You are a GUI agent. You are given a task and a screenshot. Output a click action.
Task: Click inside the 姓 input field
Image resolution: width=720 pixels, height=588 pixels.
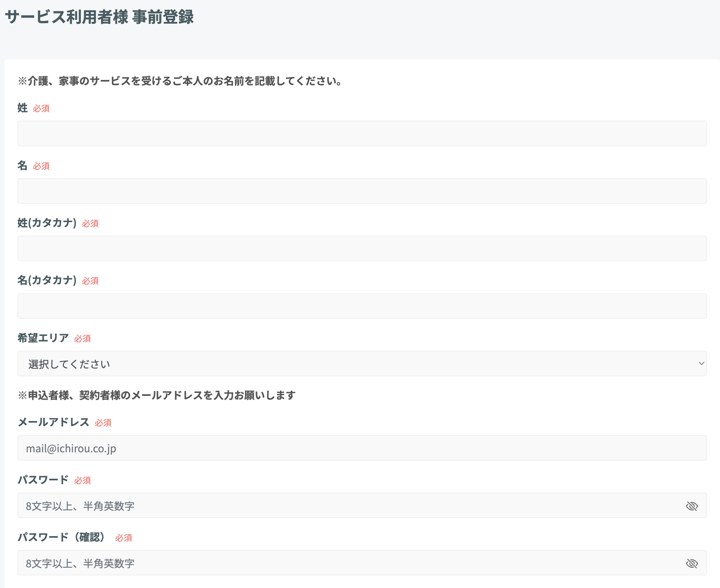pos(362,133)
